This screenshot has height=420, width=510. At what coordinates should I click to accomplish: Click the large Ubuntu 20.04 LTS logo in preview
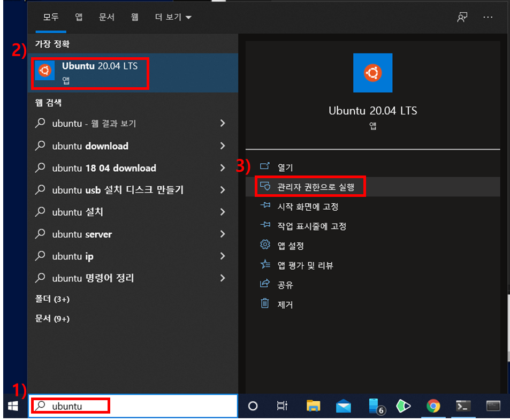[x=373, y=73]
